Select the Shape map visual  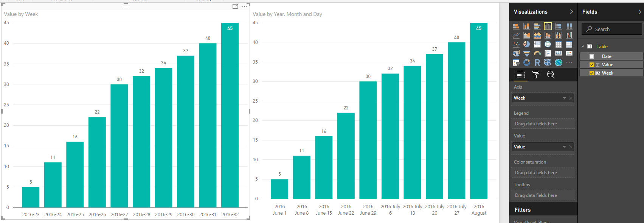[x=548, y=62]
